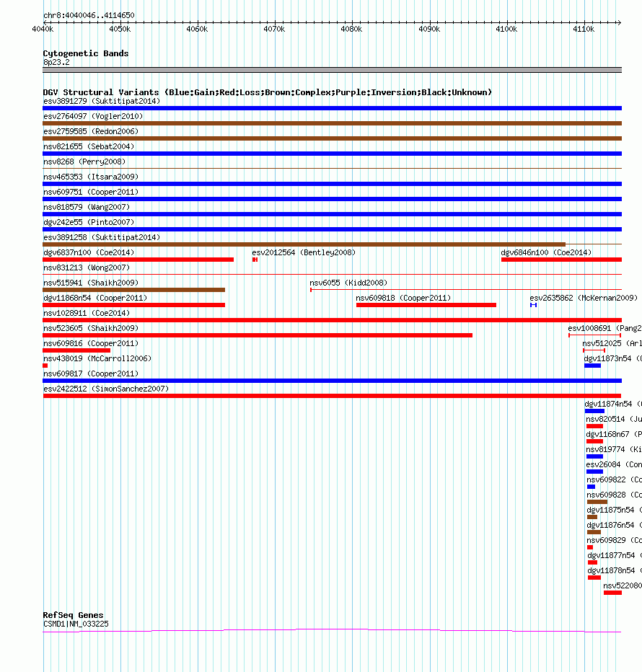642x672 pixels.
Task: Select nsv438019 (McCarroll2006) label
Action: coord(97,359)
